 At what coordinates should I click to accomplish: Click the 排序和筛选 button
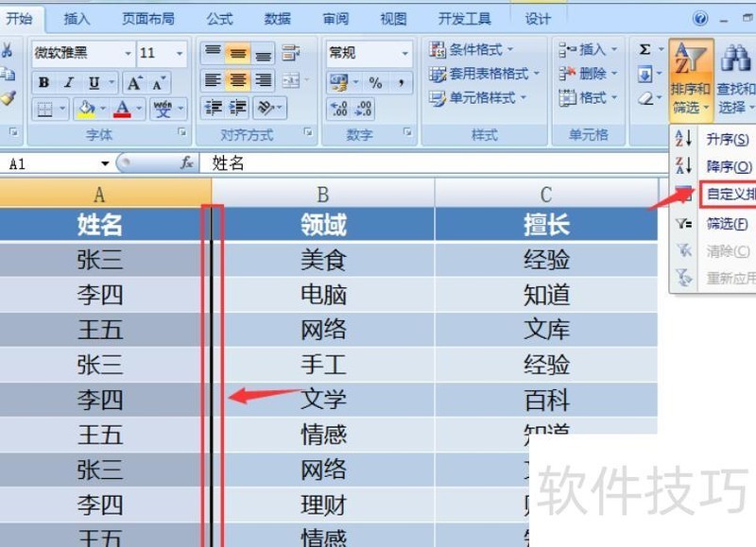(x=691, y=79)
